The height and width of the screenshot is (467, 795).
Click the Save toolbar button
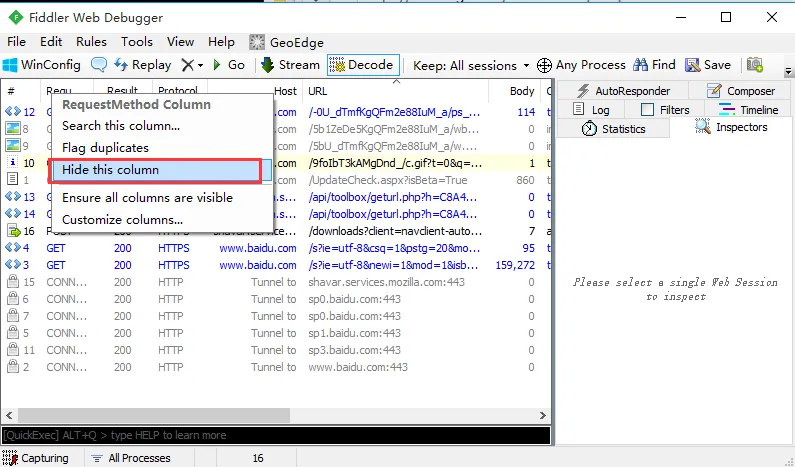click(x=708, y=65)
